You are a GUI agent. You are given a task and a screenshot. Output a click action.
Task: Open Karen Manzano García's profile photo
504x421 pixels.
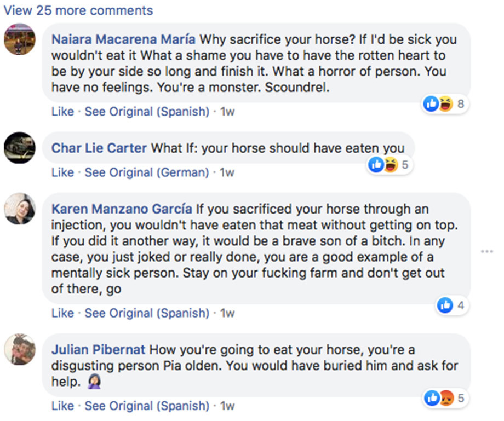click(20, 209)
